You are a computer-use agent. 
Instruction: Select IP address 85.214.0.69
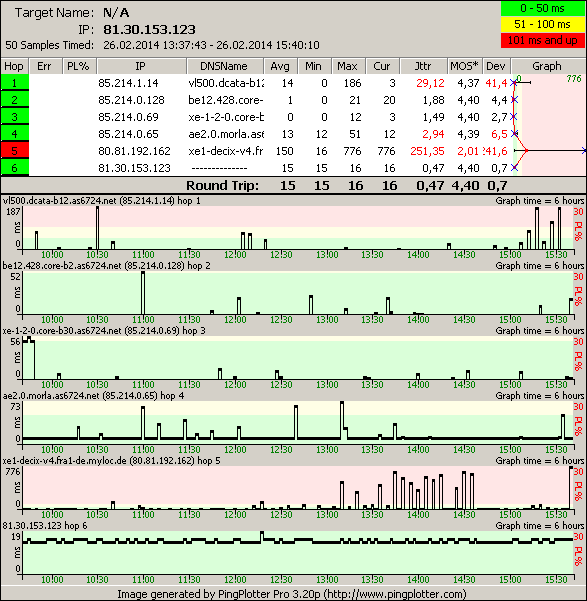128,117
